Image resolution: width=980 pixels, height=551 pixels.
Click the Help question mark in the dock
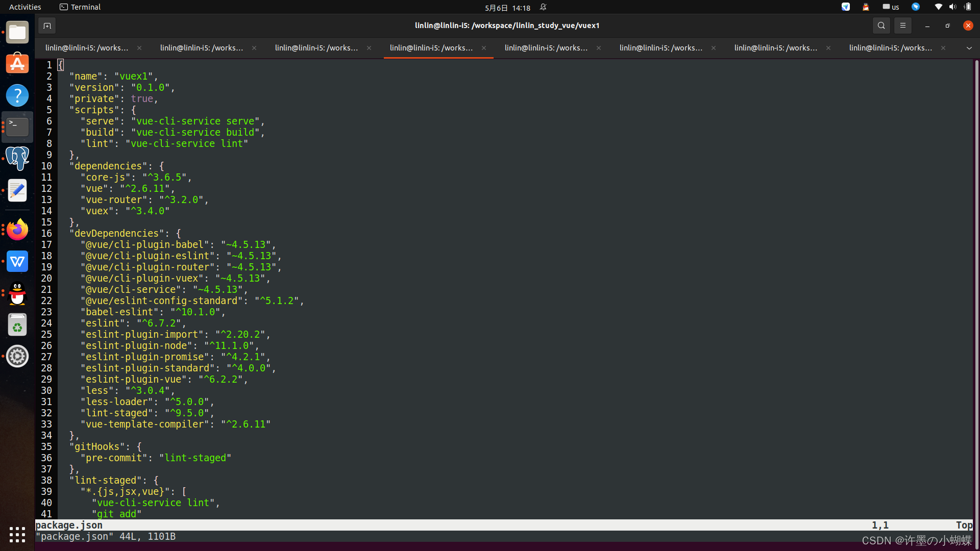[x=17, y=95]
